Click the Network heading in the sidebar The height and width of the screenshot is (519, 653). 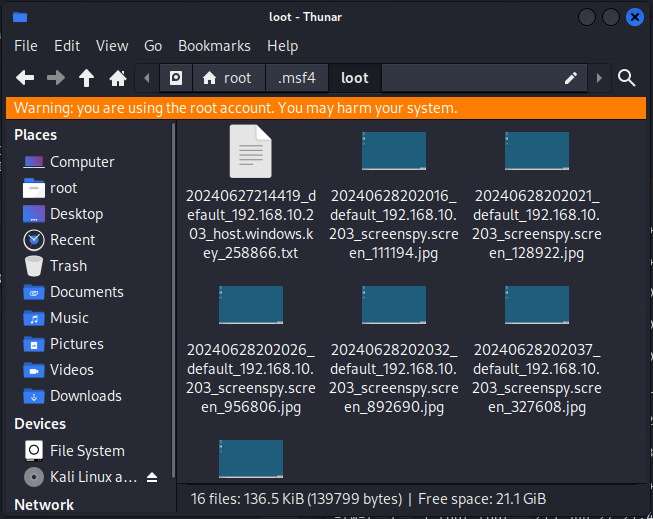pyautogui.click(x=44, y=505)
